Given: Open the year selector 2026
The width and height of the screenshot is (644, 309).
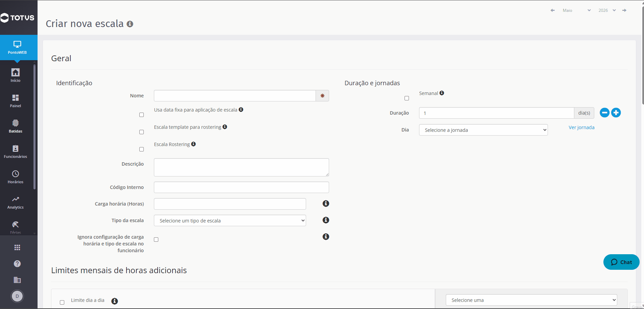Looking at the screenshot, I should [607, 10].
